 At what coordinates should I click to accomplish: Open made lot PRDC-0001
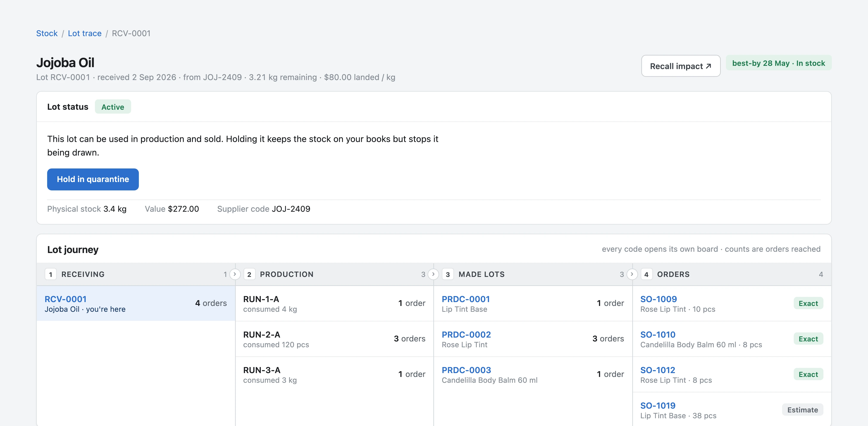466,299
